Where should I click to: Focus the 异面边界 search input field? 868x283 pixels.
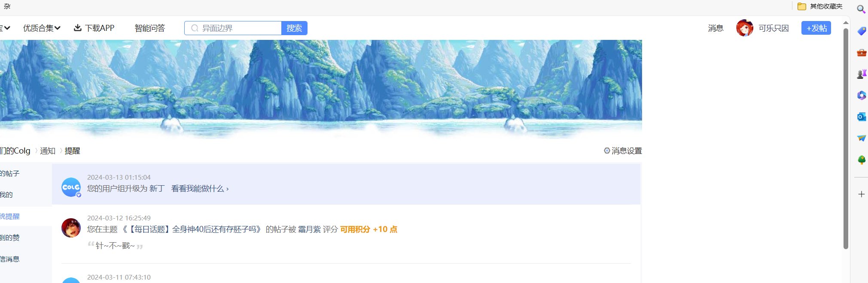point(233,28)
